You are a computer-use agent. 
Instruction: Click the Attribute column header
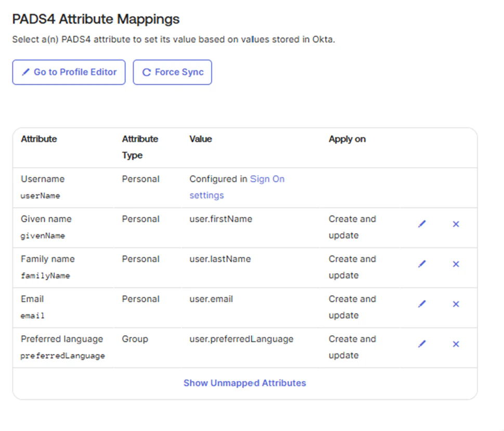coord(39,139)
